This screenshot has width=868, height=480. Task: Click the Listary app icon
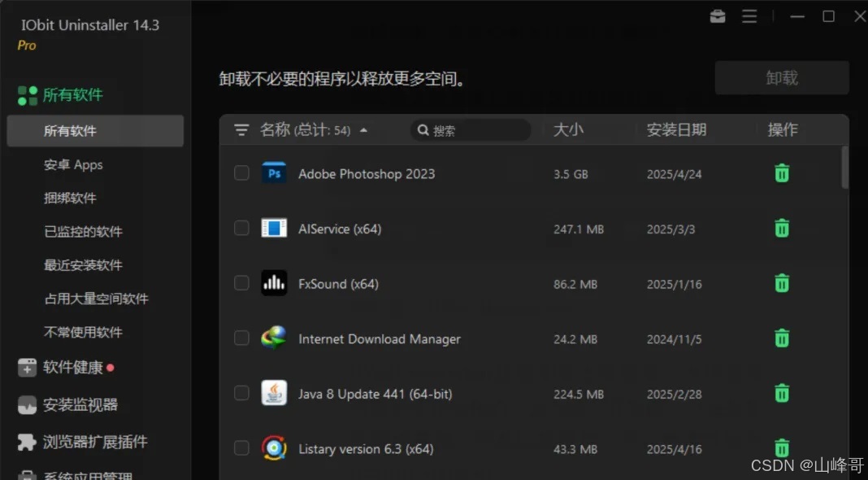click(x=274, y=447)
